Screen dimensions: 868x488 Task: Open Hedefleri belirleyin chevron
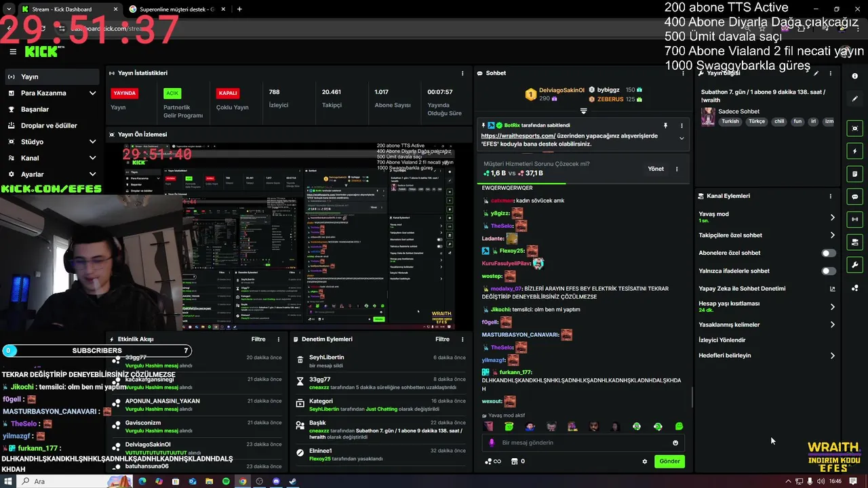[832, 356]
